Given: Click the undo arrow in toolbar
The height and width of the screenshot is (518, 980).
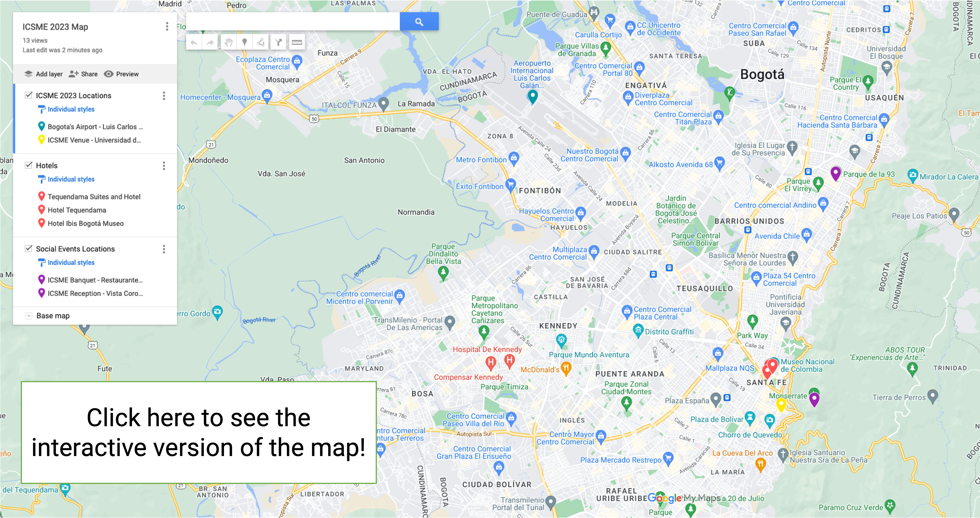Looking at the screenshot, I should (x=194, y=43).
